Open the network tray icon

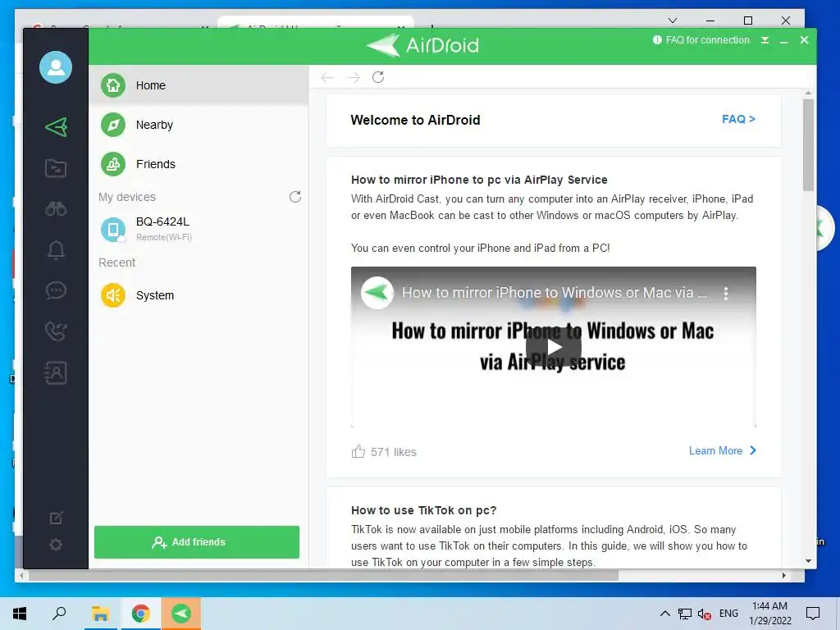685,614
